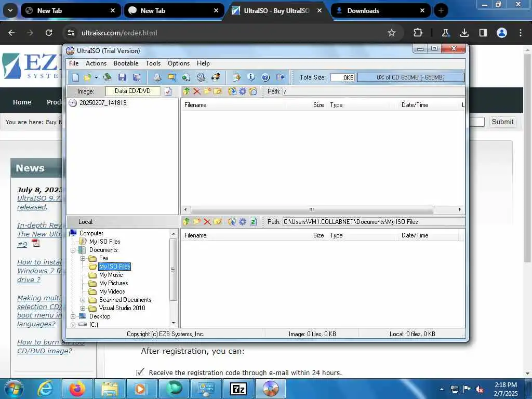Click the blue info Properties icon
The width and height of the screenshot is (532, 399).
[251, 77]
